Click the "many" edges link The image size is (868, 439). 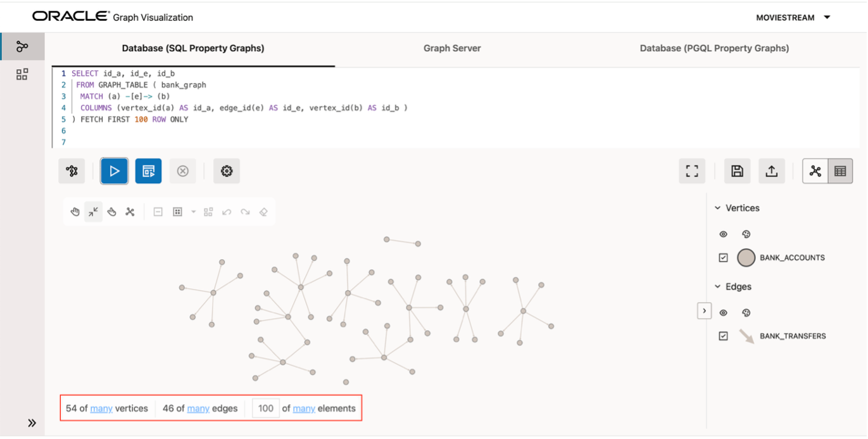198,409
